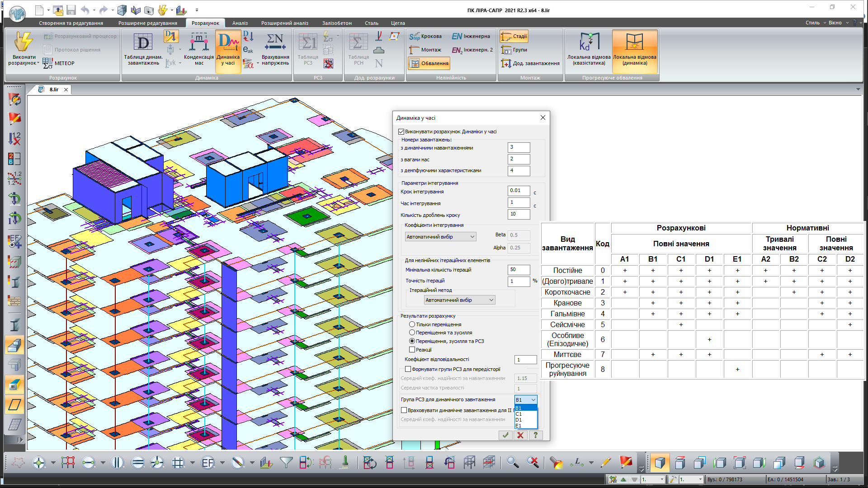Screen dimensions: 868x488
Task: Click the magnifier zoom icon in the bottom toolbar
Action: [x=512, y=462]
